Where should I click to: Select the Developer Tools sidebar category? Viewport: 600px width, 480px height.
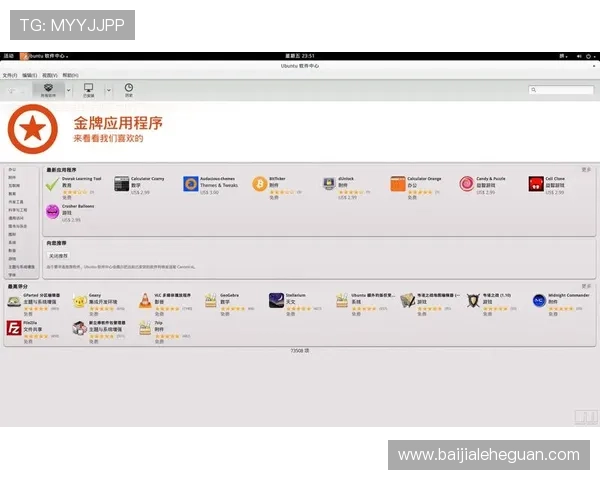16,202
